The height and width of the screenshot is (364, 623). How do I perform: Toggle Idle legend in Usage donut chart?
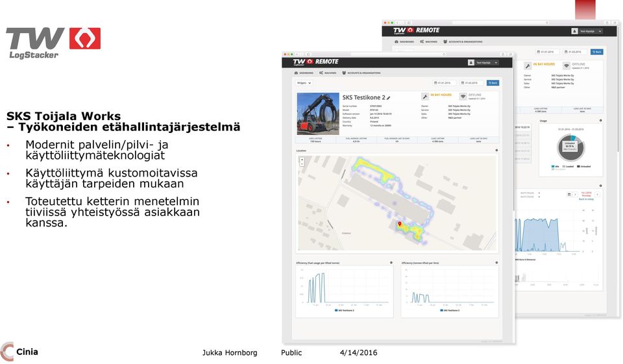coord(555,167)
